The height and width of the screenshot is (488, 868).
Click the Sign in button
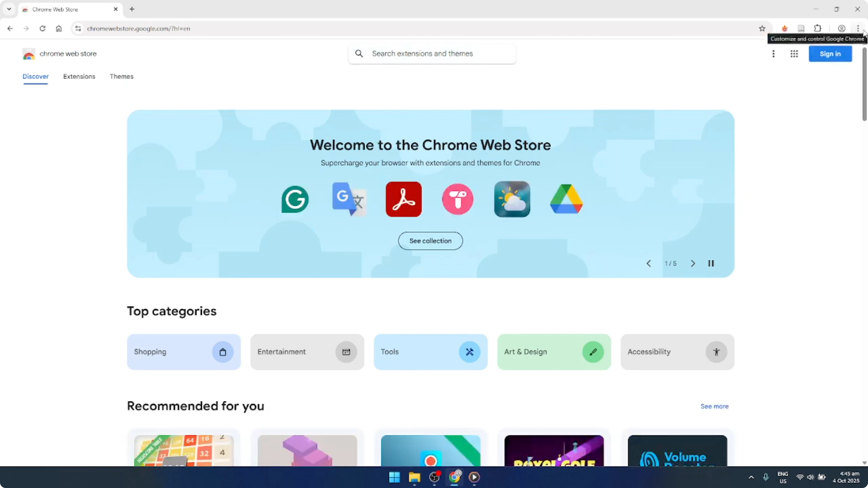coord(830,54)
